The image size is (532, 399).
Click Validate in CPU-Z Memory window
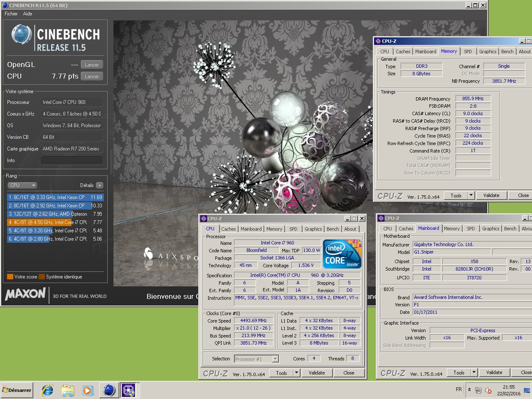click(x=491, y=195)
